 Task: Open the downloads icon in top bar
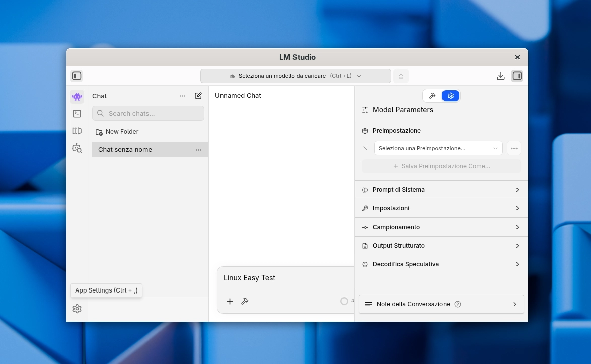(500, 76)
